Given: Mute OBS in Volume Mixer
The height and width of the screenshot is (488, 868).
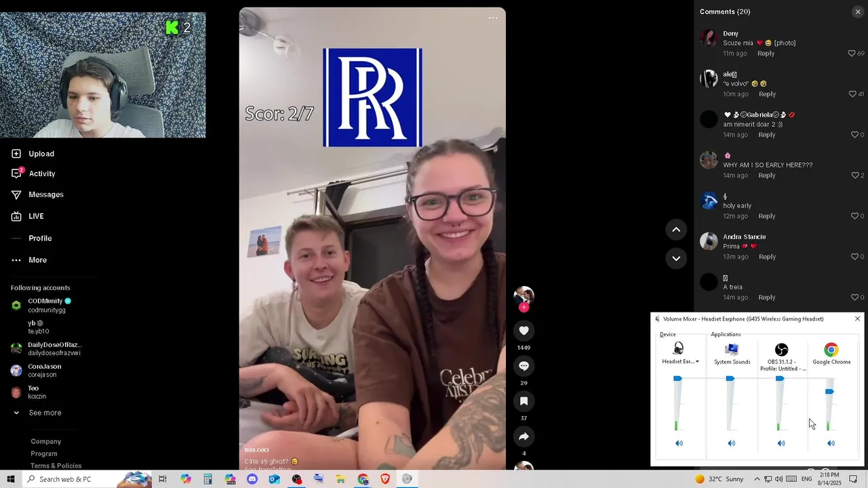Looking at the screenshot, I should [781, 443].
